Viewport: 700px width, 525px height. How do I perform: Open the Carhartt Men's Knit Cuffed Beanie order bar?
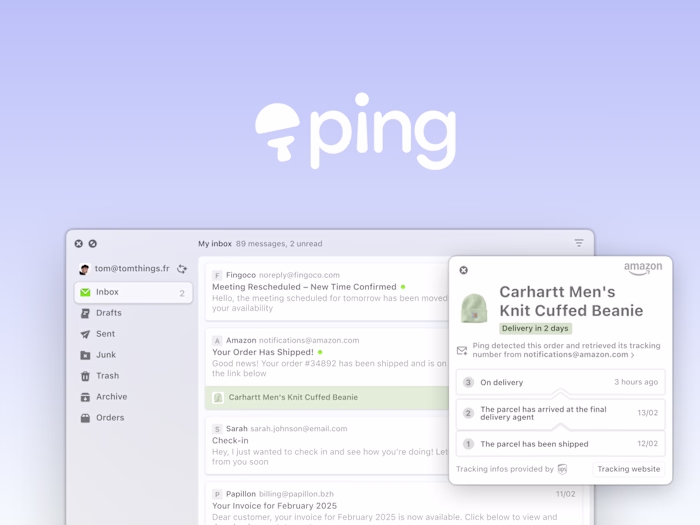tap(328, 398)
